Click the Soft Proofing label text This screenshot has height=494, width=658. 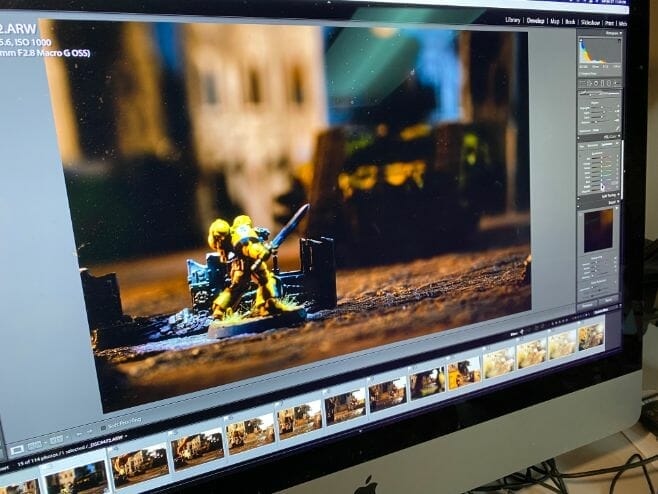click(x=125, y=423)
